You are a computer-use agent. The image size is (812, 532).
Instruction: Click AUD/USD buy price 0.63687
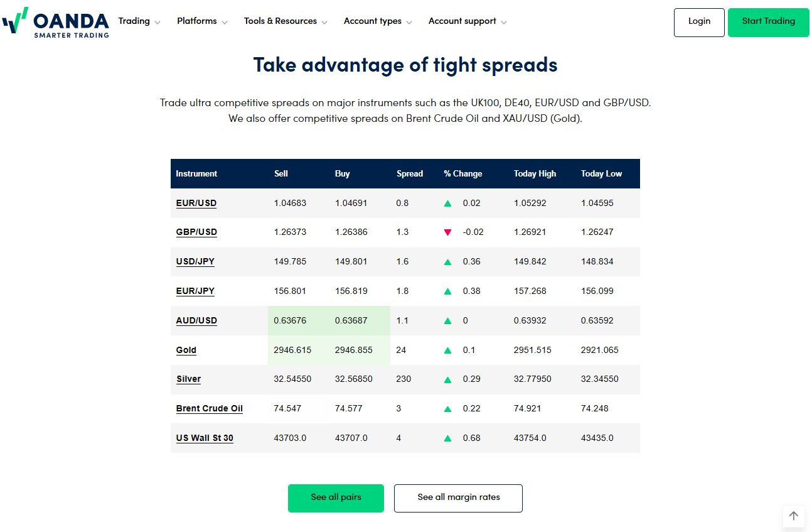351,321
